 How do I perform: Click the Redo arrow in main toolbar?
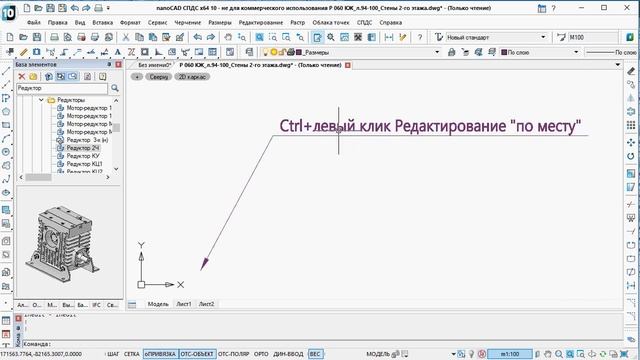tap(211, 37)
